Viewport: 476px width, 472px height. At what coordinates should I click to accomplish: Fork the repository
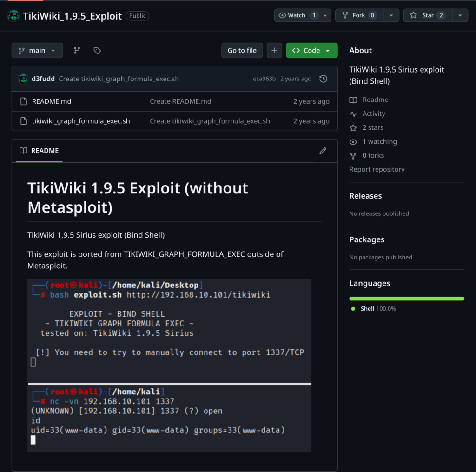click(359, 15)
